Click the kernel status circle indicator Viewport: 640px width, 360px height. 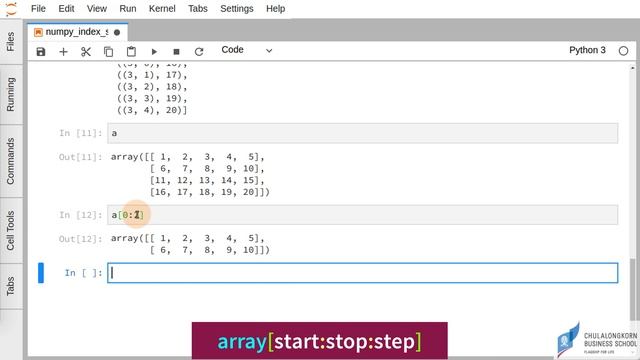coord(623,51)
